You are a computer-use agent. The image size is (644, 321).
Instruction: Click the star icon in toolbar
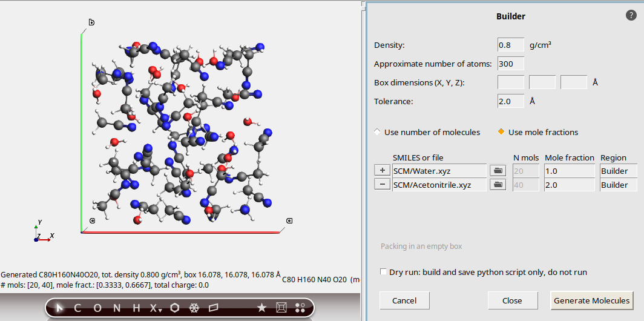click(261, 308)
